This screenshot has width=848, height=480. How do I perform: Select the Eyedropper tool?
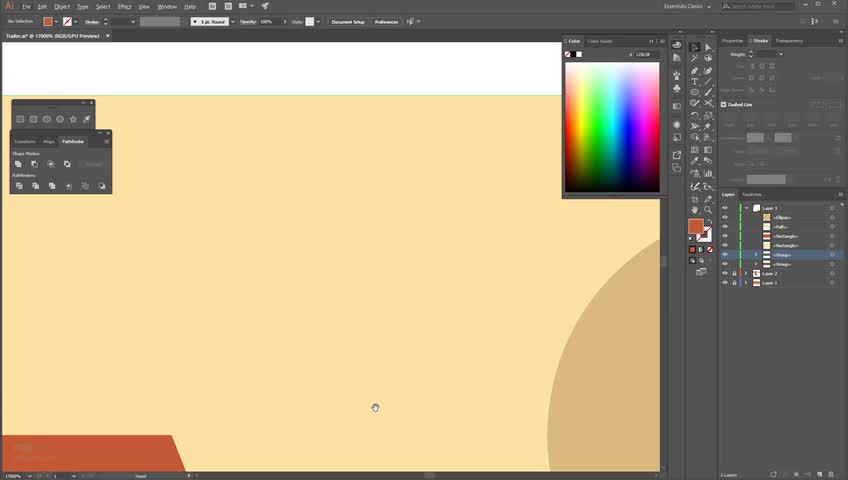coord(695,161)
